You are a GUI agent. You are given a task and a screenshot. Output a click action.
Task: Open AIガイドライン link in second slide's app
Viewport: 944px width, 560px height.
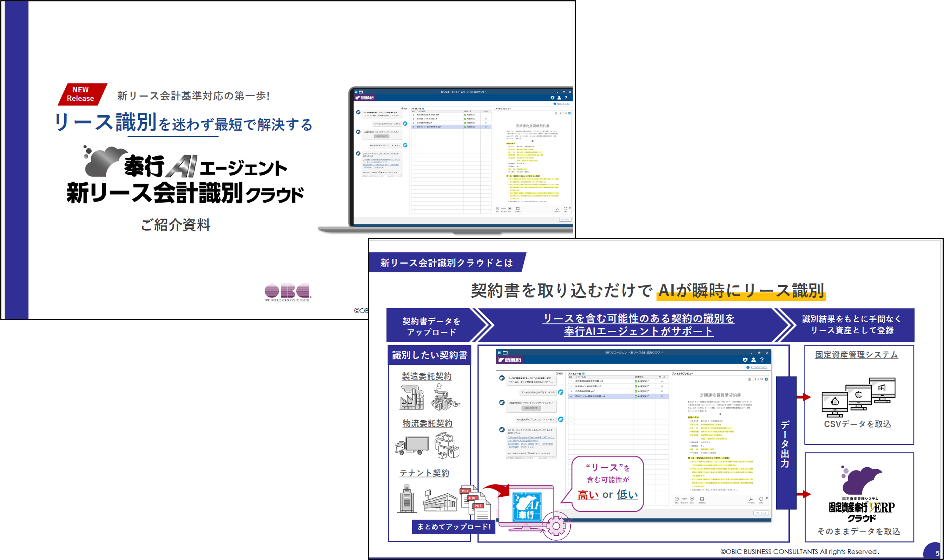click(759, 367)
